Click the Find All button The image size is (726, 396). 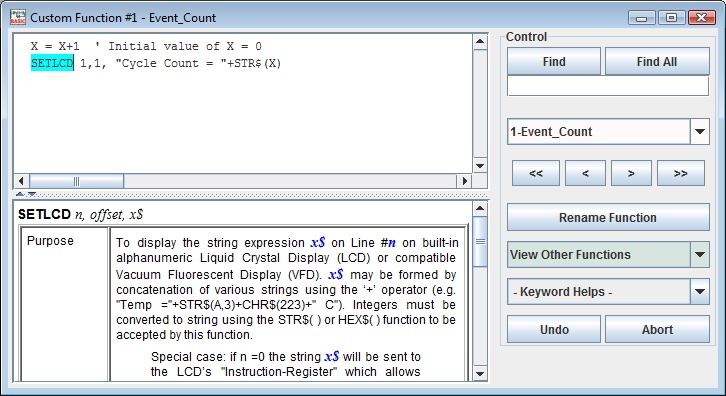tap(657, 62)
